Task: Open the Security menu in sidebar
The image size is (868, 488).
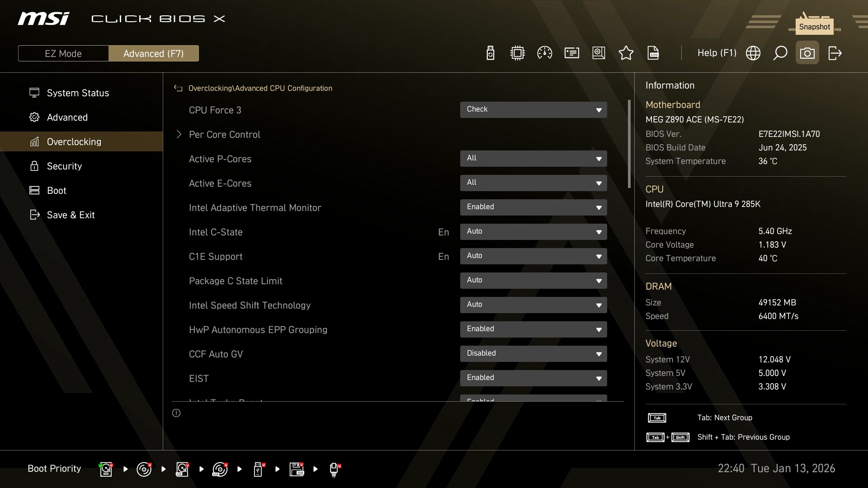Action: (64, 166)
